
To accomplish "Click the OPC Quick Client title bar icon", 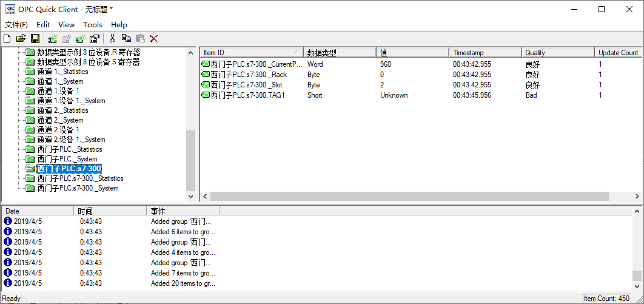I will tap(10, 9).
